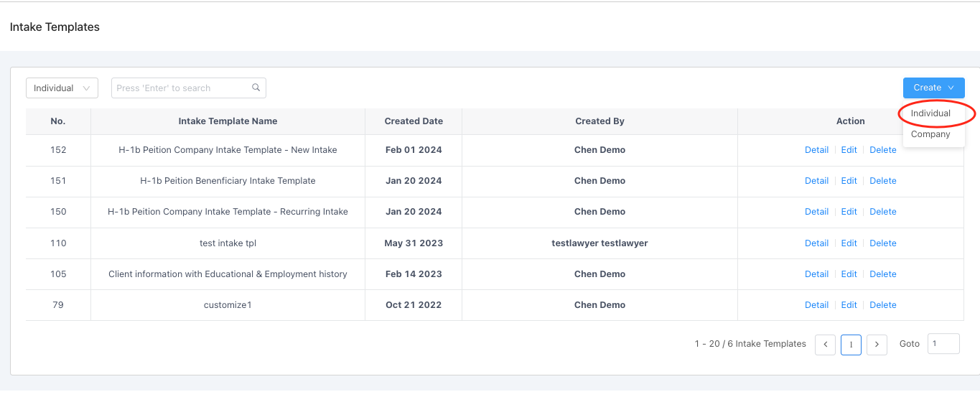Delete template No. 150
The image size is (980, 397).
click(x=882, y=212)
